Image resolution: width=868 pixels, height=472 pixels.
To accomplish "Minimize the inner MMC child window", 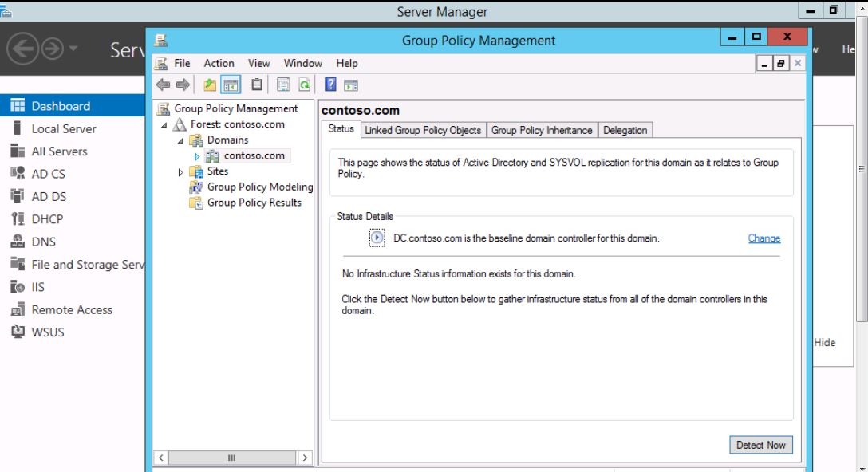I will (x=764, y=64).
